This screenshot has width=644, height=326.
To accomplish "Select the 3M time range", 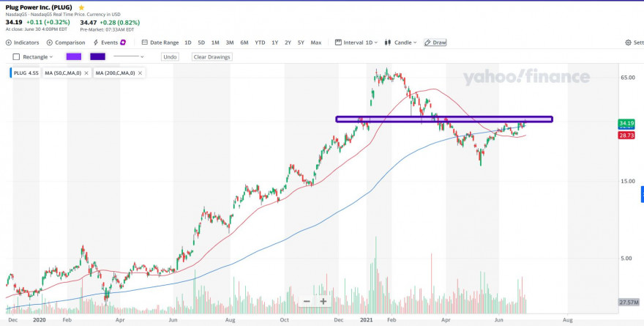I will [230, 42].
